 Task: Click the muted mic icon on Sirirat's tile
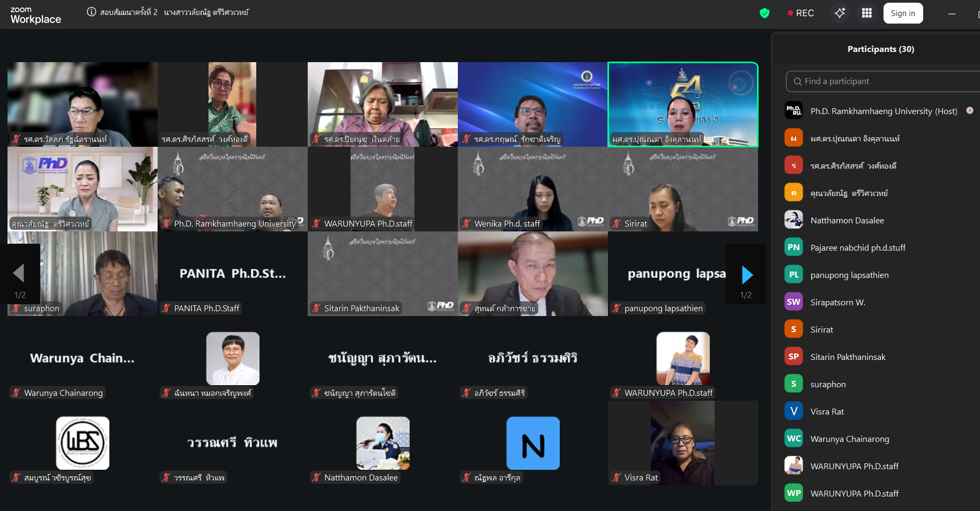pyautogui.click(x=617, y=224)
